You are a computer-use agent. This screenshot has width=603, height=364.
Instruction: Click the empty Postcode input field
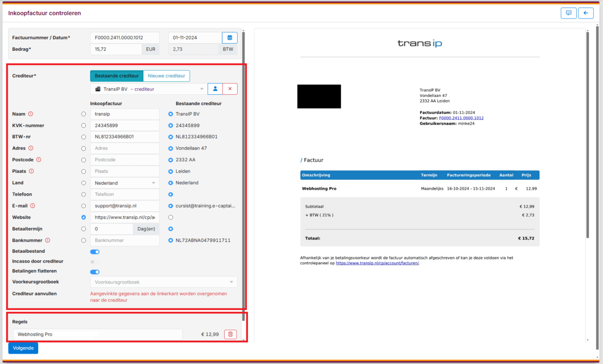(x=125, y=160)
